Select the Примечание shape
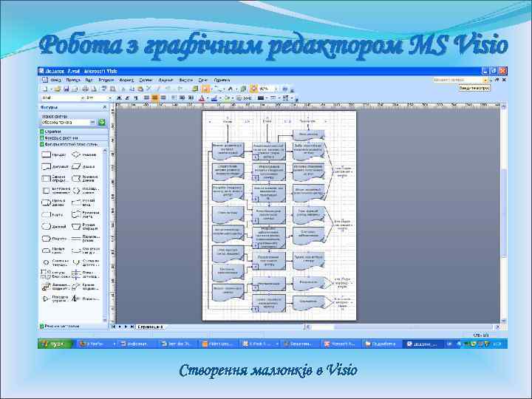 click(x=86, y=299)
